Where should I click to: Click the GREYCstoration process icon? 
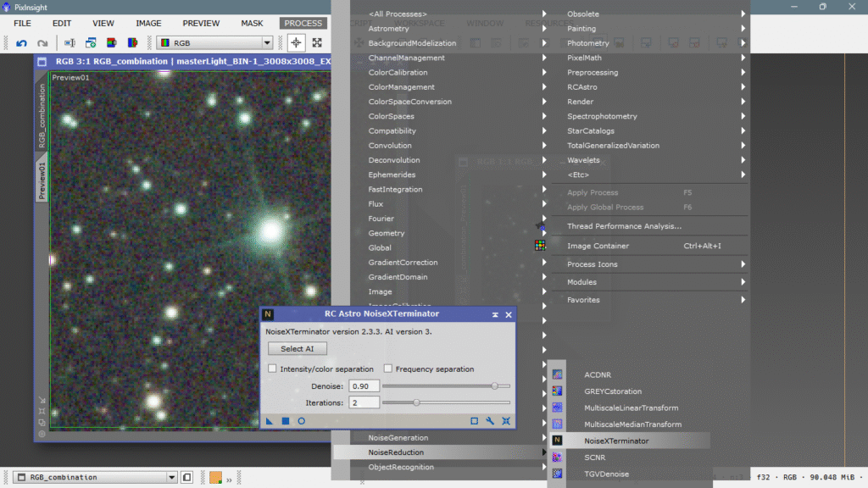558,391
